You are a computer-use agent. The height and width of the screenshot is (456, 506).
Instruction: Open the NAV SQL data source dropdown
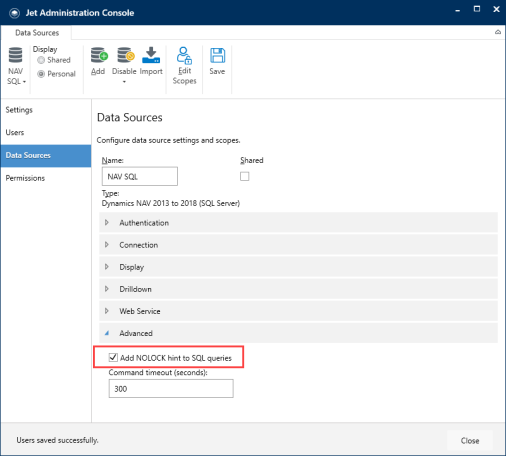[x=16, y=66]
